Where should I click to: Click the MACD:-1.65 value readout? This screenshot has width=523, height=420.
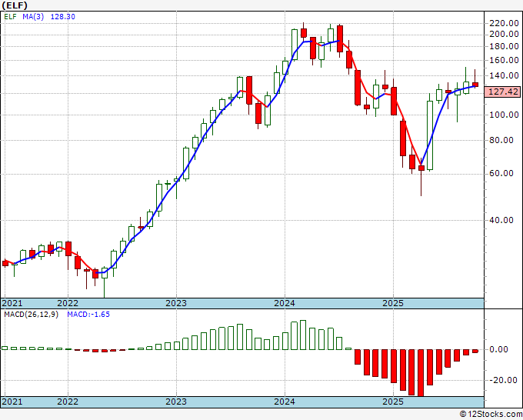[x=88, y=315]
